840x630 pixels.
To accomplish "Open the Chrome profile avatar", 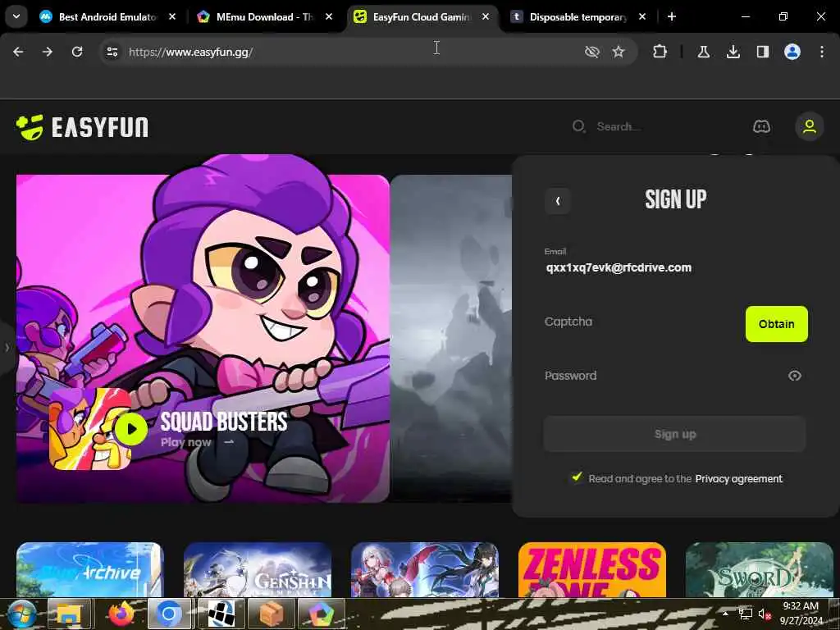I will (792, 52).
